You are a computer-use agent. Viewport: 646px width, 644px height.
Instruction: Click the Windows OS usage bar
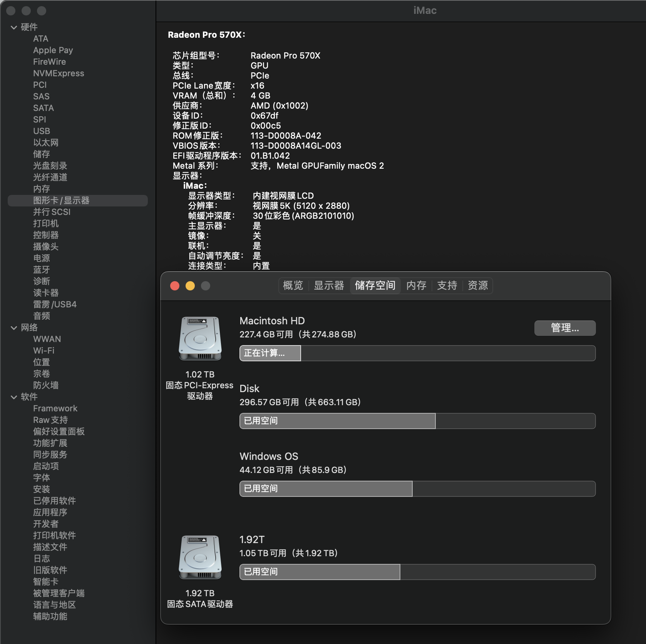[x=417, y=489]
